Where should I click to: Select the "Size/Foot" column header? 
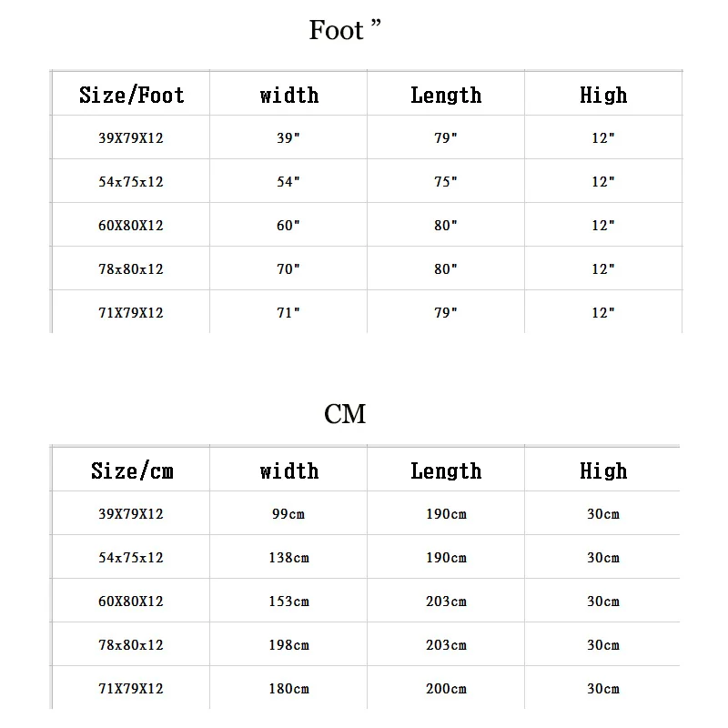(131, 96)
